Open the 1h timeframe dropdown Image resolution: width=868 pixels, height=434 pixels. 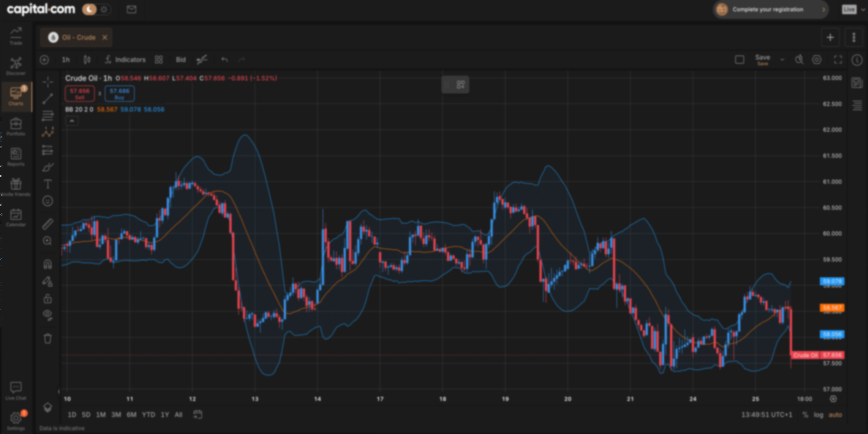tap(66, 60)
